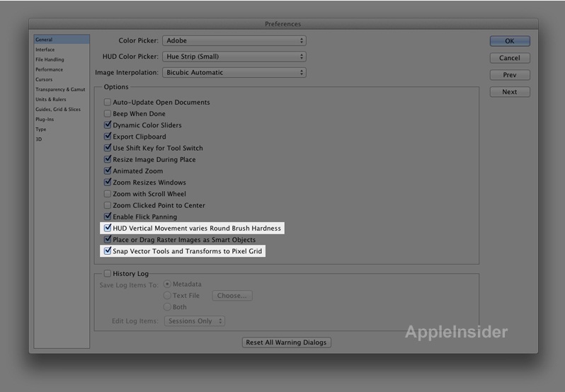Toggle Resize Image During Place
Viewport: 565px width, 392px height.
[x=108, y=159]
